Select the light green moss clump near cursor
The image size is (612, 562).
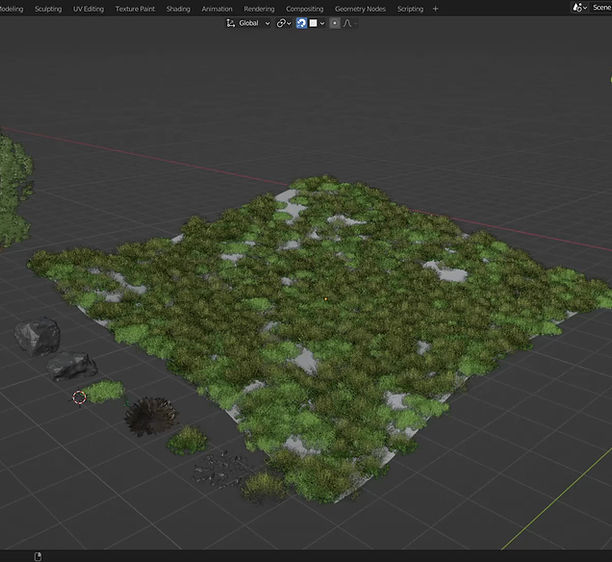[x=104, y=391]
